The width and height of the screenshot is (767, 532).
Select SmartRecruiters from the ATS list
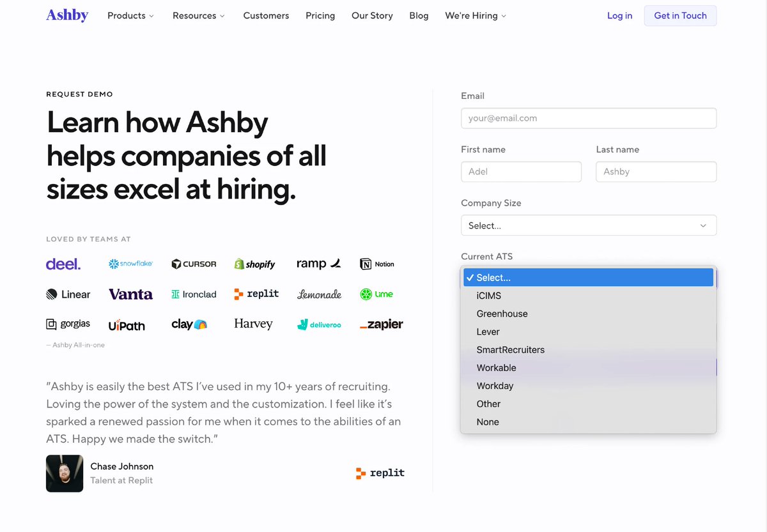pos(589,350)
